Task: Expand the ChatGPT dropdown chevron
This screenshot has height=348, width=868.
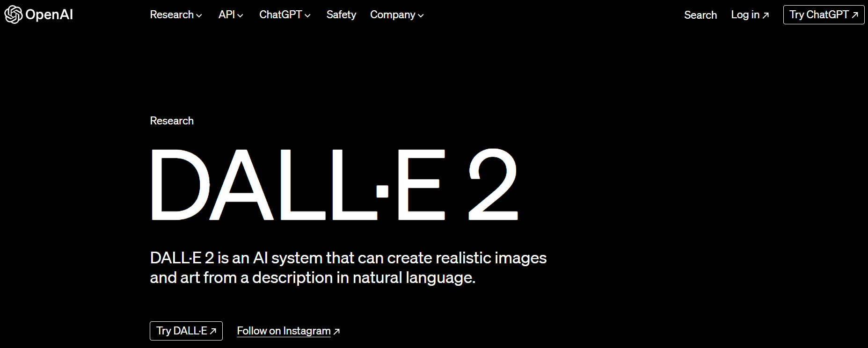Action: tap(307, 15)
